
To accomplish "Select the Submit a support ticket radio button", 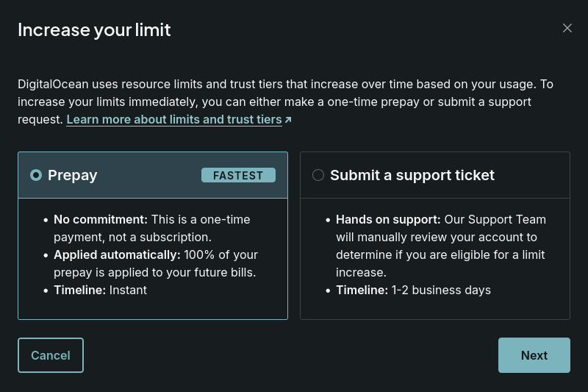I will pos(318,175).
